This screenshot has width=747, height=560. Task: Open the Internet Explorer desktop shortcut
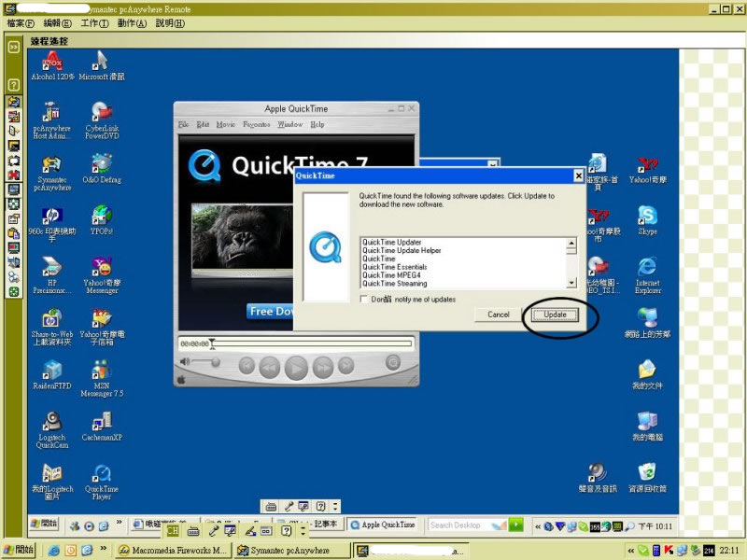click(647, 275)
